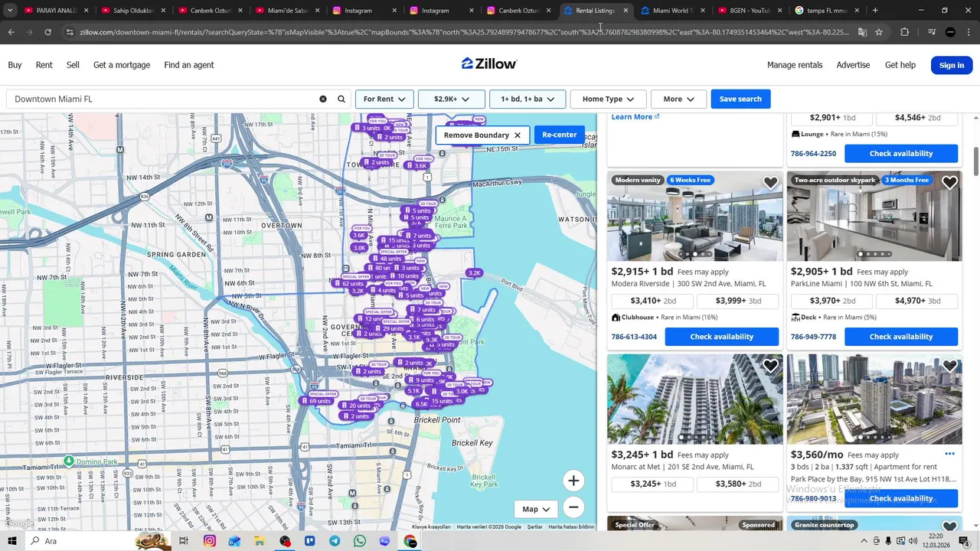
Task: Check availability for Modera Riverside
Action: [722, 337]
